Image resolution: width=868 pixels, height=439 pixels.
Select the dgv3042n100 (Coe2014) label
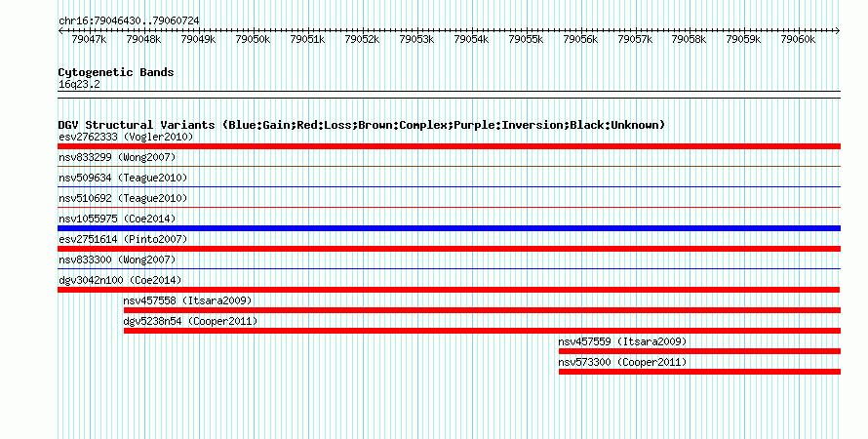click(120, 280)
